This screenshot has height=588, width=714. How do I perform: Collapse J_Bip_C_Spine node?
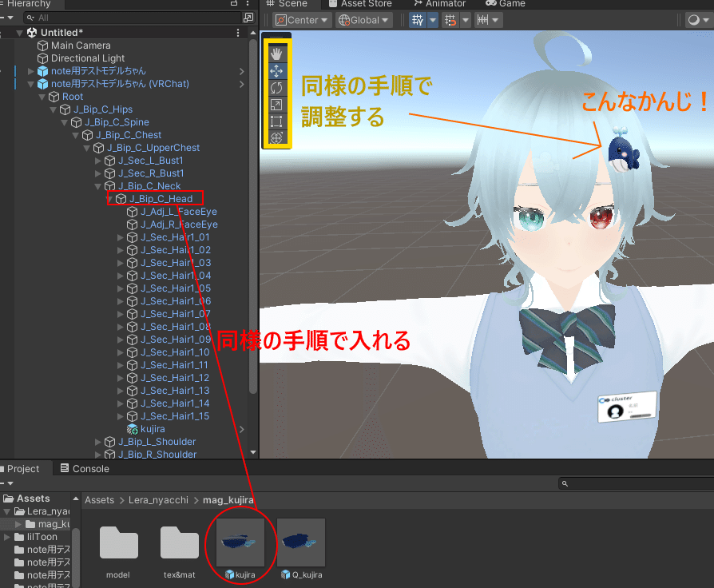64,122
